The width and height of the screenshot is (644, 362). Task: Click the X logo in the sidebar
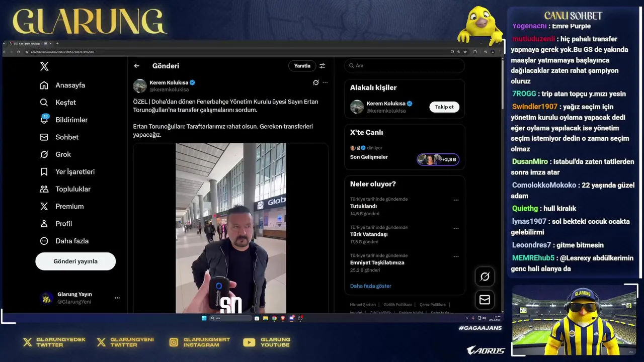(x=44, y=66)
